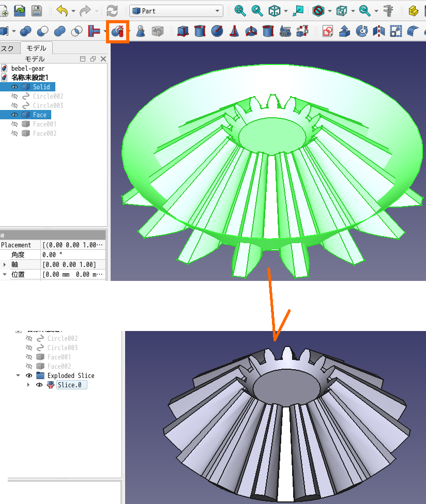The height and width of the screenshot is (504, 426).
Task: Click the highlighted Slice apart toolbar icon
Action: 117,31
